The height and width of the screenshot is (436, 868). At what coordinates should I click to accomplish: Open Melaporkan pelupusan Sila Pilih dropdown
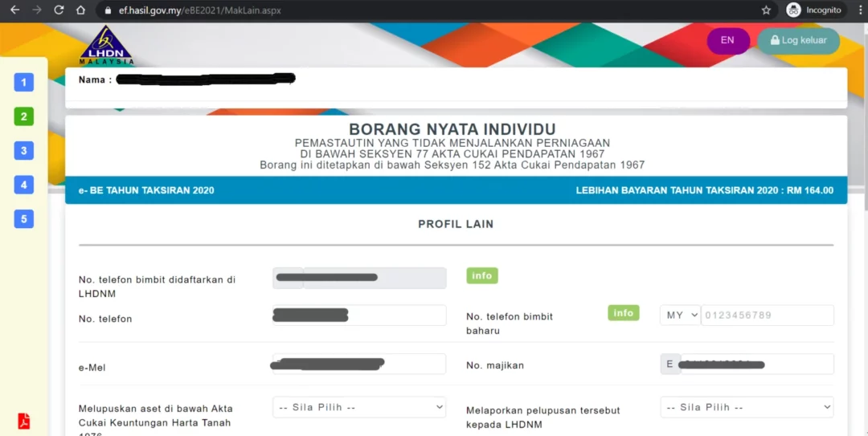(747, 407)
